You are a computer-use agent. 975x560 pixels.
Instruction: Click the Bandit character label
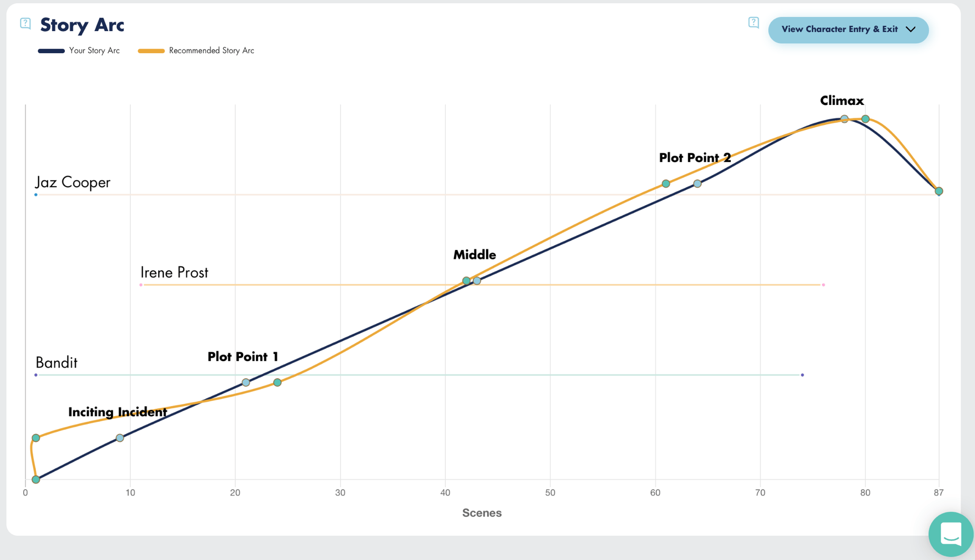coord(56,362)
